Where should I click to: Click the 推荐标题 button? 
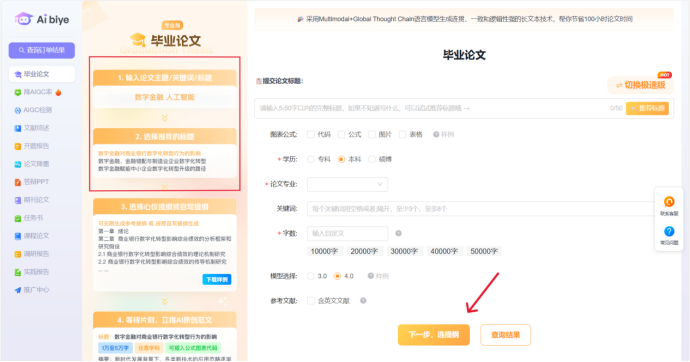click(x=647, y=108)
